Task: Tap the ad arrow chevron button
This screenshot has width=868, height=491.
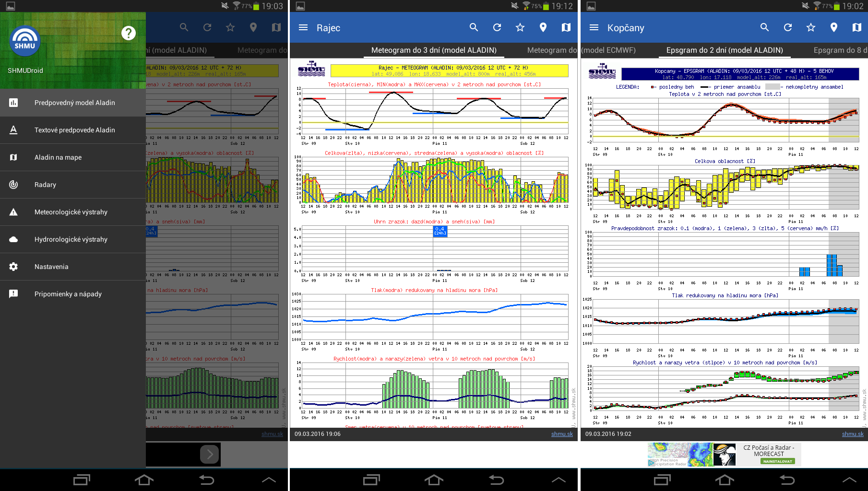Action: [x=210, y=454]
